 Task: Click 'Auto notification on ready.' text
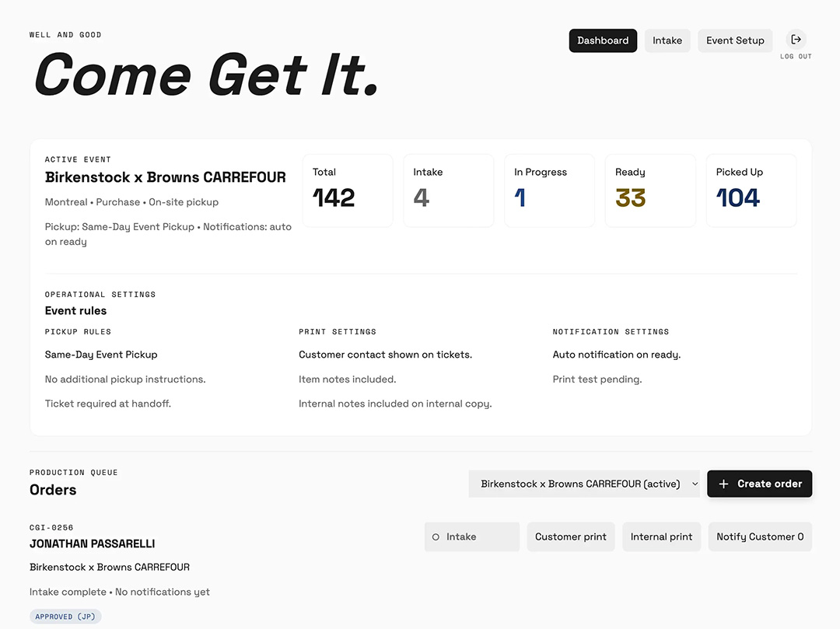[617, 355]
